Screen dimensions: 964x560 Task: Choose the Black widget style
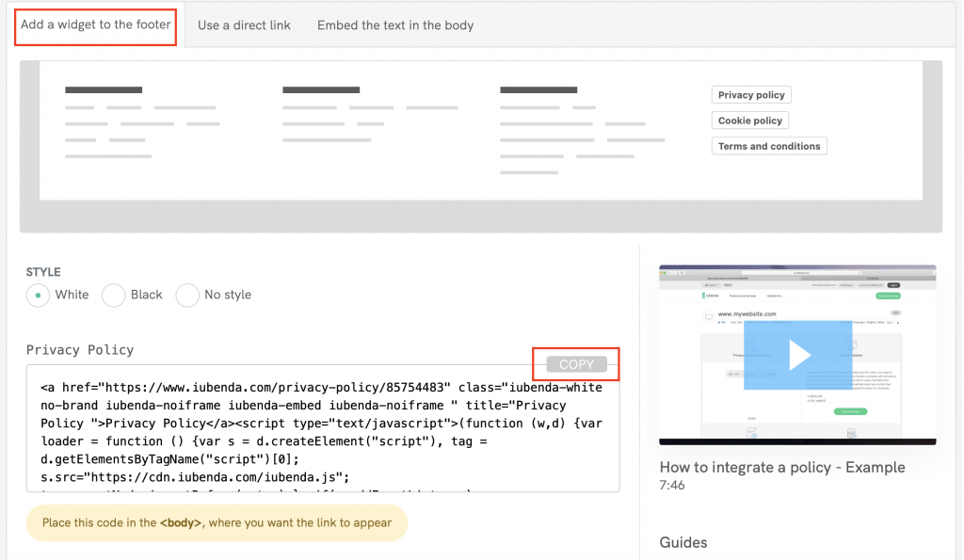click(113, 295)
